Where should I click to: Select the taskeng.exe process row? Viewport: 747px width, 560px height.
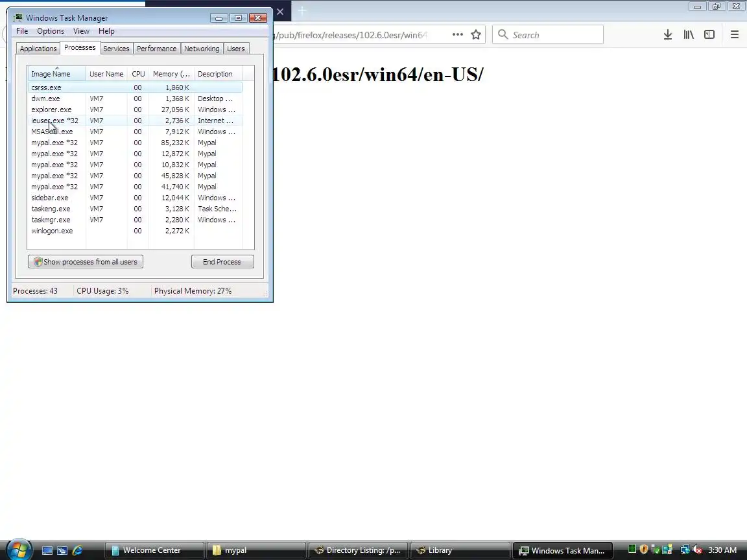[135, 209]
